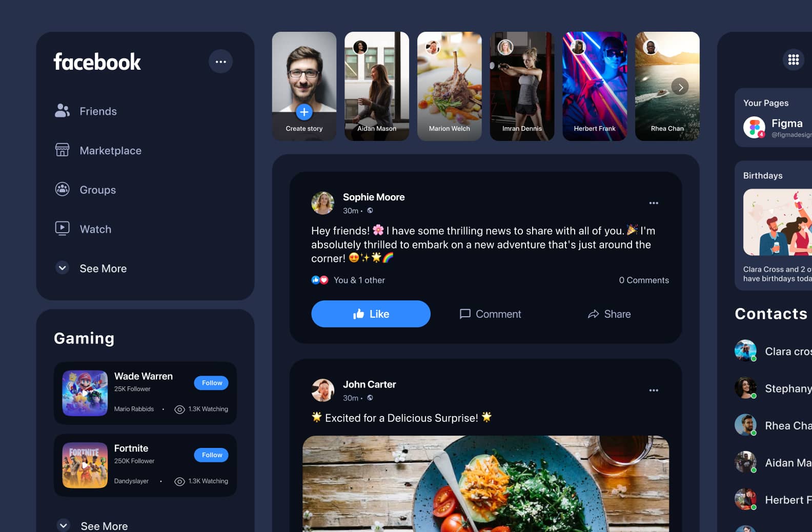Open the three-dot menu beside facebook logo

220,62
